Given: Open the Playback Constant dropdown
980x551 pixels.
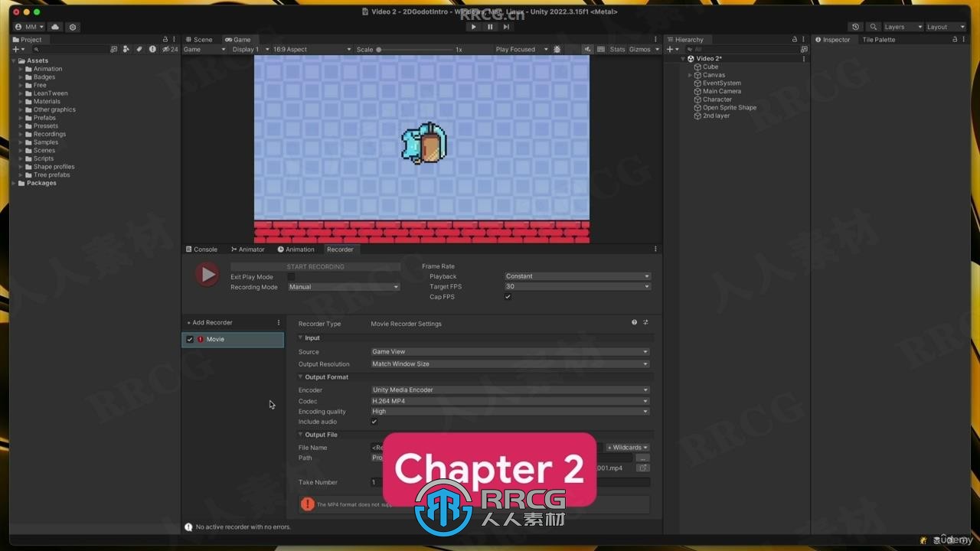Looking at the screenshot, I should [577, 276].
